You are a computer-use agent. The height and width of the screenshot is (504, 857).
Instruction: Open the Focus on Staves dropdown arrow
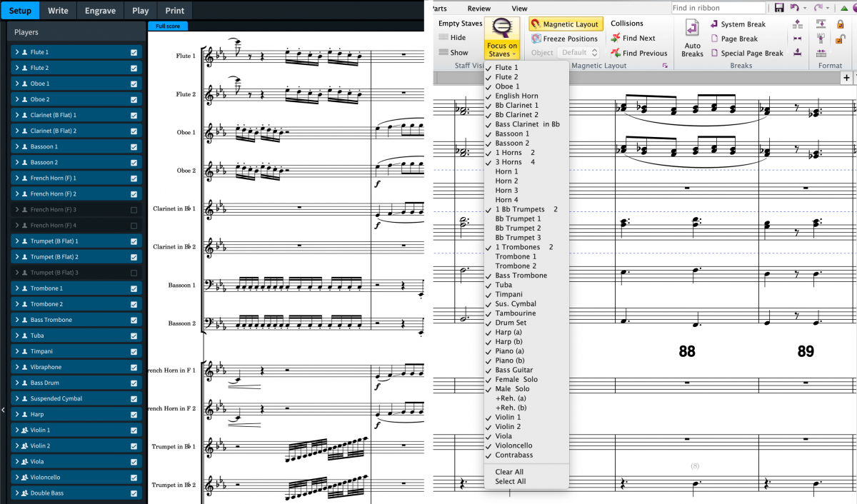(513, 55)
